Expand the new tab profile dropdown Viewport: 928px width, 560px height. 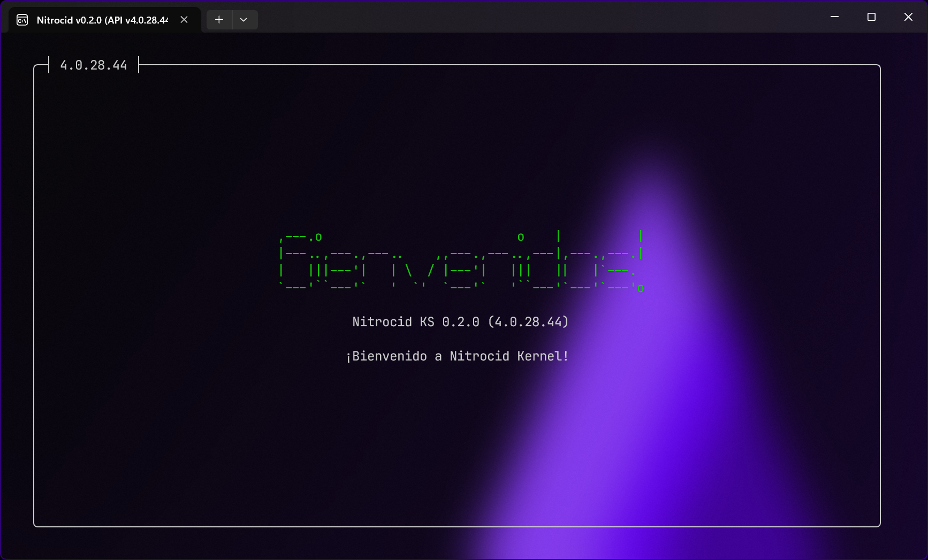point(244,20)
